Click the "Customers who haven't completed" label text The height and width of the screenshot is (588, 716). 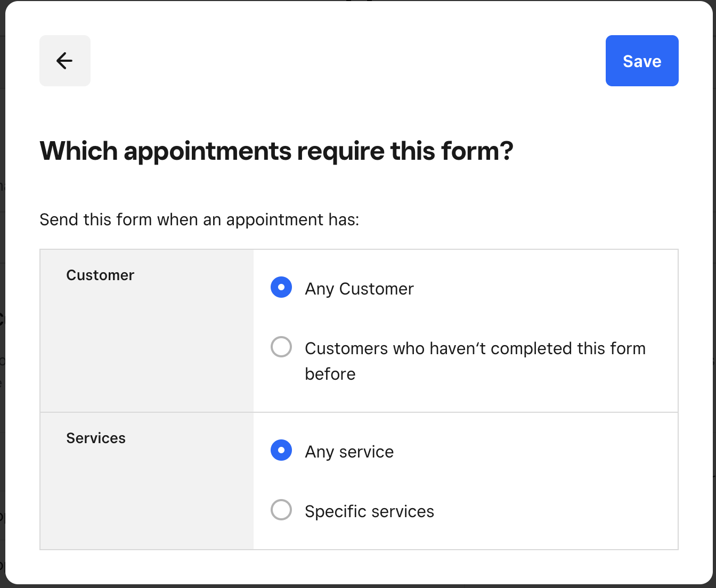click(x=475, y=348)
